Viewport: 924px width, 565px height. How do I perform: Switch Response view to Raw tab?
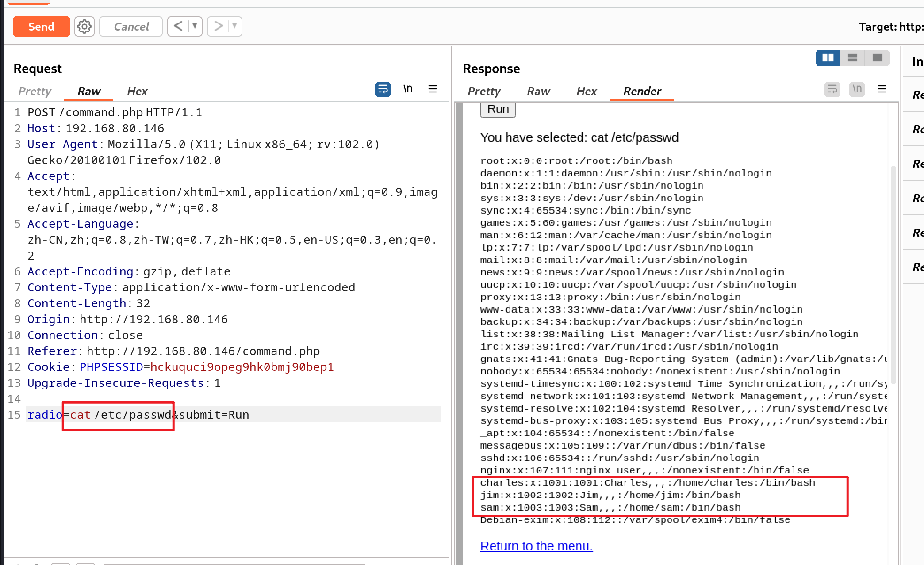(x=538, y=91)
